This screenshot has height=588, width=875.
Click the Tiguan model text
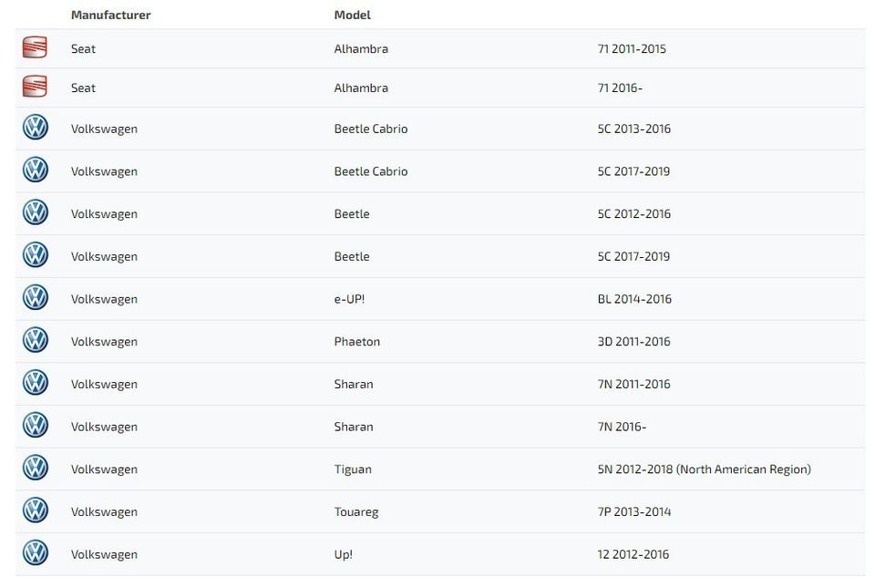coord(353,469)
